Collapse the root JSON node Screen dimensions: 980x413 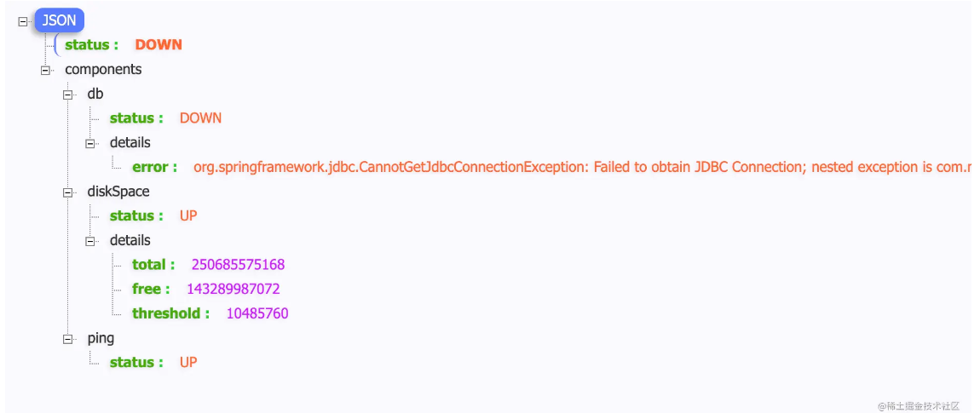[22, 21]
